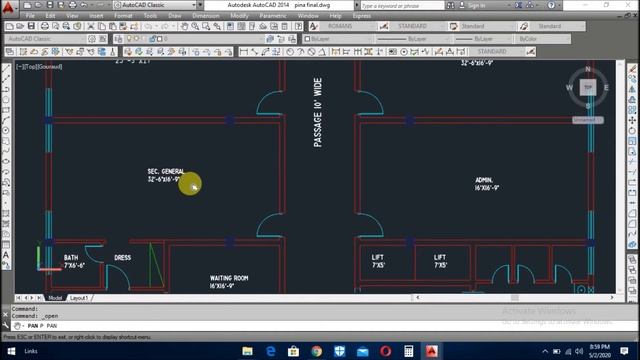Viewport: 640px width, 360px height.
Task: Open the Multiline Text tool
Action: [6, 255]
